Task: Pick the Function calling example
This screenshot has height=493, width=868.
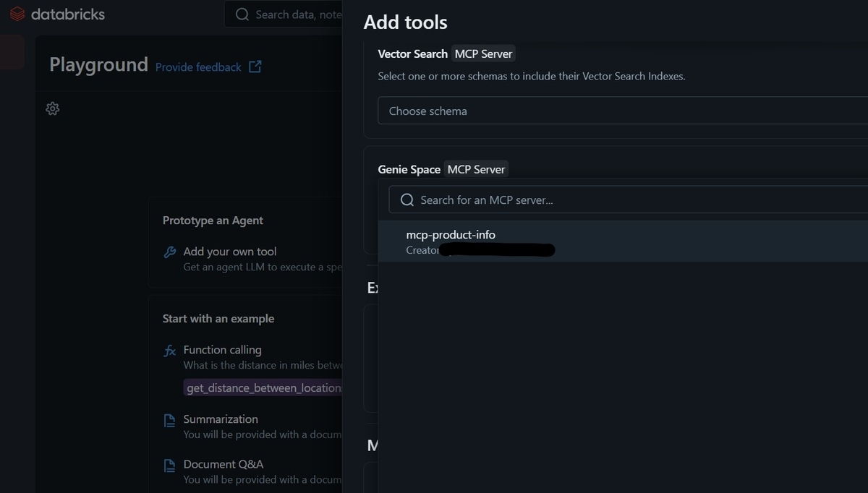Action: point(252,357)
